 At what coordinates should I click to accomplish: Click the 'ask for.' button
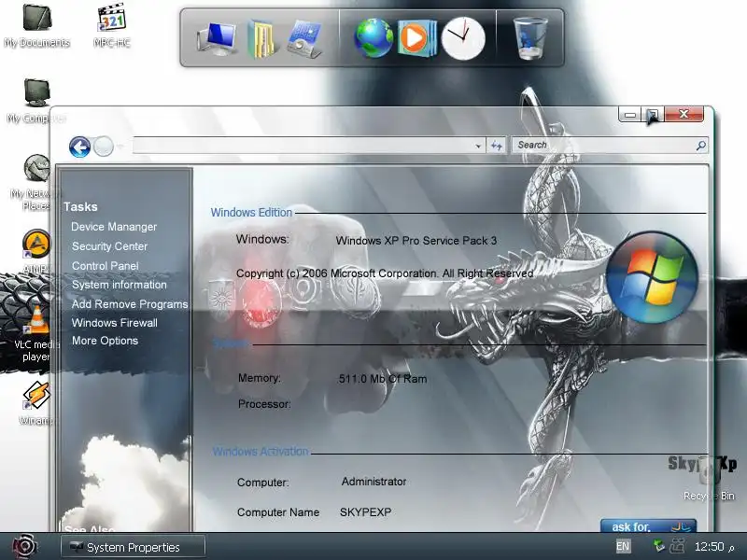(648, 526)
